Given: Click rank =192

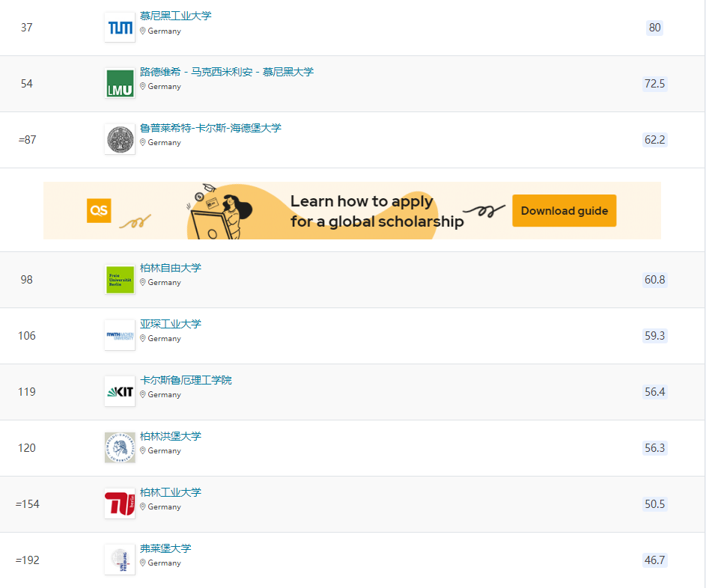Looking at the screenshot, I should pyautogui.click(x=28, y=560).
